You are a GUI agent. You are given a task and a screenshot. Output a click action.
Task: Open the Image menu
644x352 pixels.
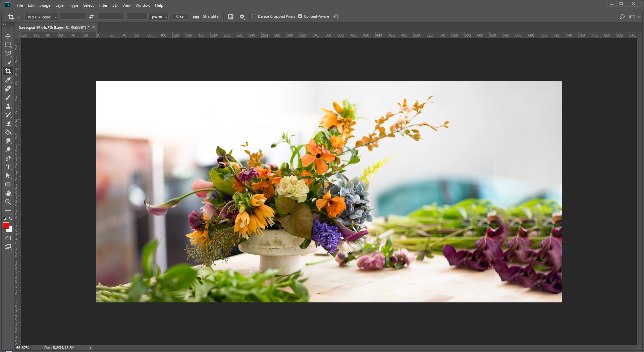[45, 5]
